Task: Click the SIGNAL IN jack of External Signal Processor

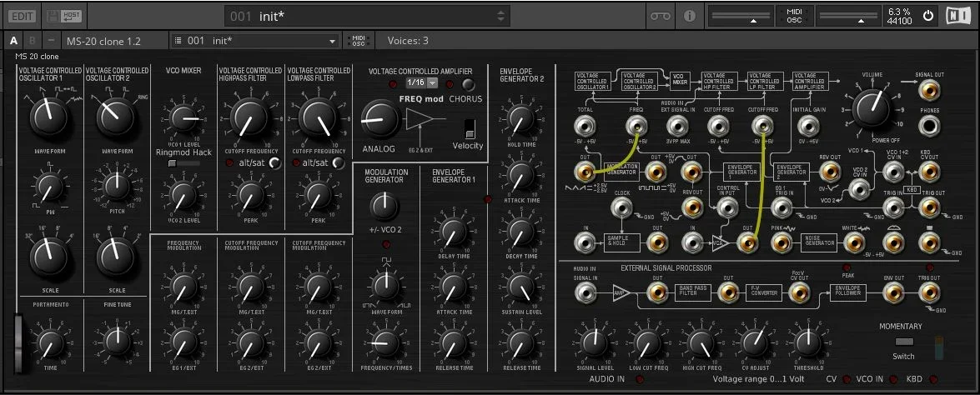Action: click(x=585, y=292)
